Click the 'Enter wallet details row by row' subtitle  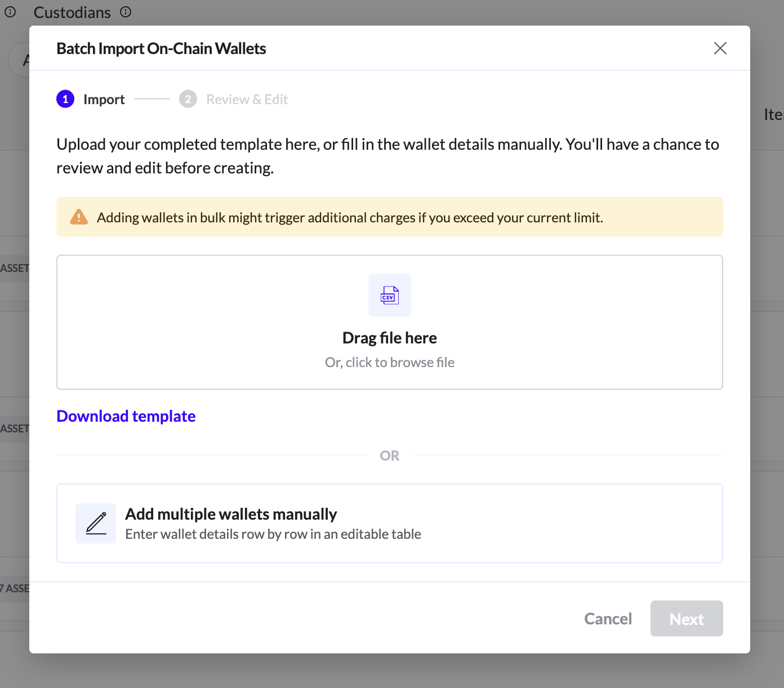[273, 534]
